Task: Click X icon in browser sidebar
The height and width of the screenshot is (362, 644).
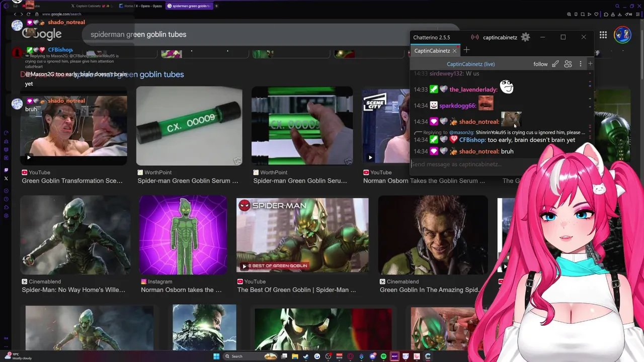Action: (x=6, y=178)
